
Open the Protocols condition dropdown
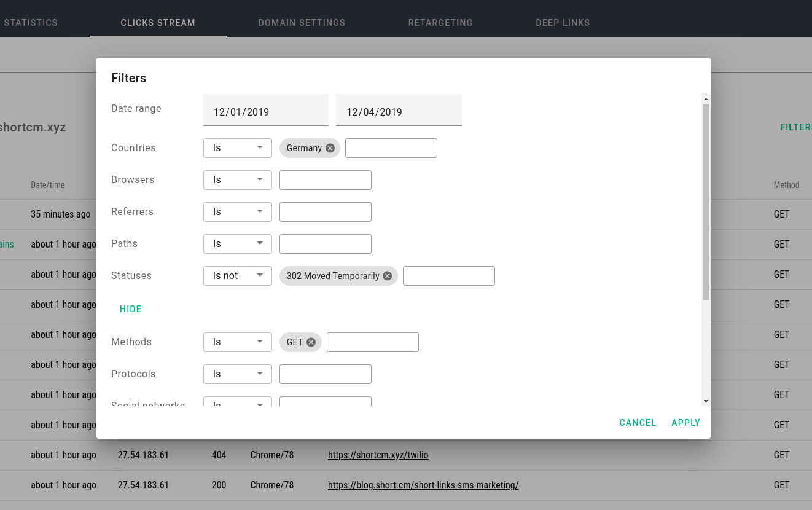coord(237,374)
